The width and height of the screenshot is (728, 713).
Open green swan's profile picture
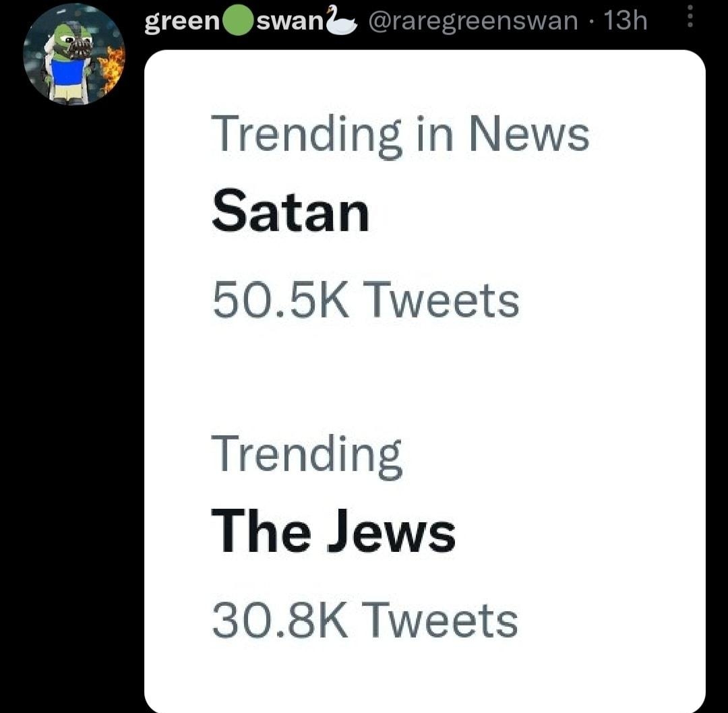click(x=75, y=55)
